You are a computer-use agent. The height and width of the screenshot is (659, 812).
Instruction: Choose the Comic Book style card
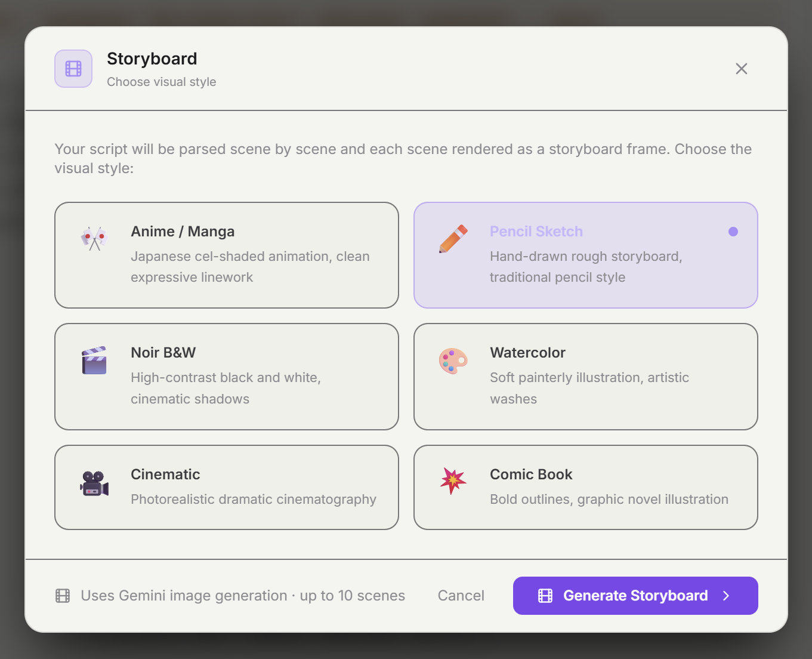[x=586, y=487]
